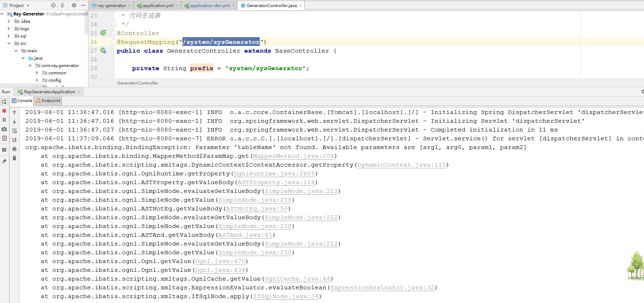
Task: Click the Exit icon in Run panel
Action: (4, 138)
